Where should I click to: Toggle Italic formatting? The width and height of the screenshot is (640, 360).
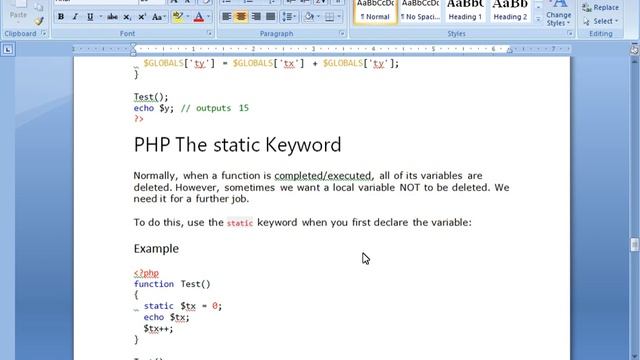coord(75,17)
